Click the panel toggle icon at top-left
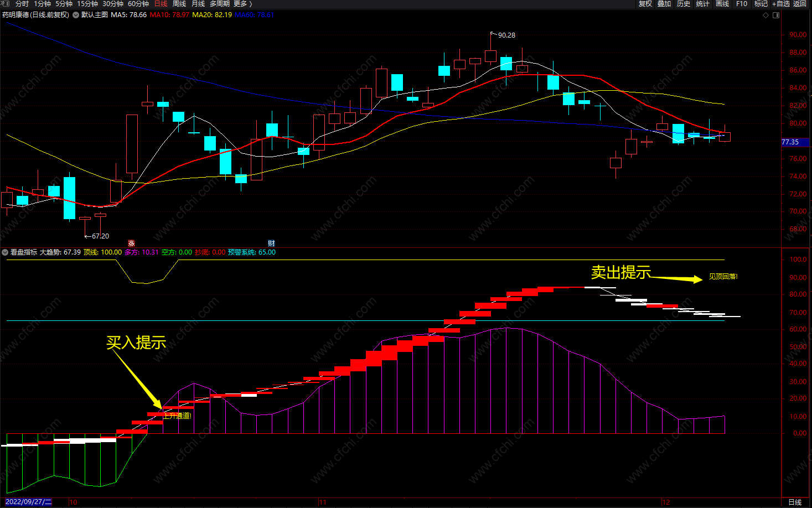 coord(6,4)
